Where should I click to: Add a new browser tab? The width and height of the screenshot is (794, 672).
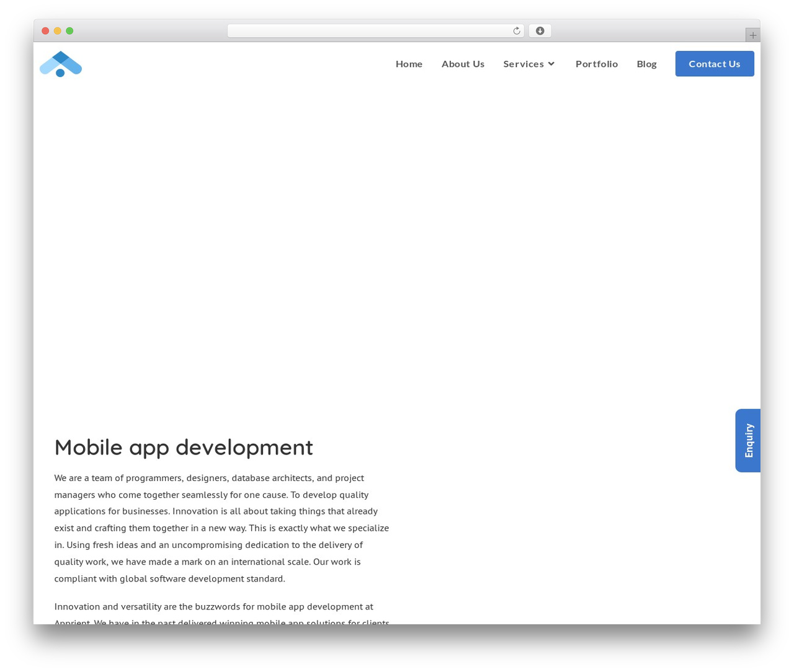point(752,35)
